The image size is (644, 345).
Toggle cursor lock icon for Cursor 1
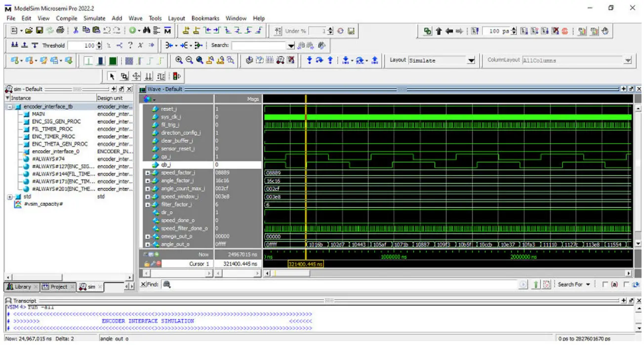pos(148,264)
